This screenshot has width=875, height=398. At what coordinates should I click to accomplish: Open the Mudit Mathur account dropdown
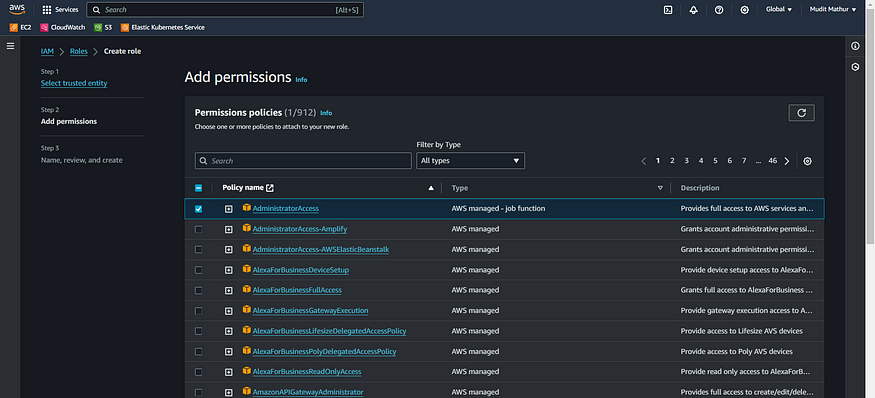pyautogui.click(x=833, y=9)
